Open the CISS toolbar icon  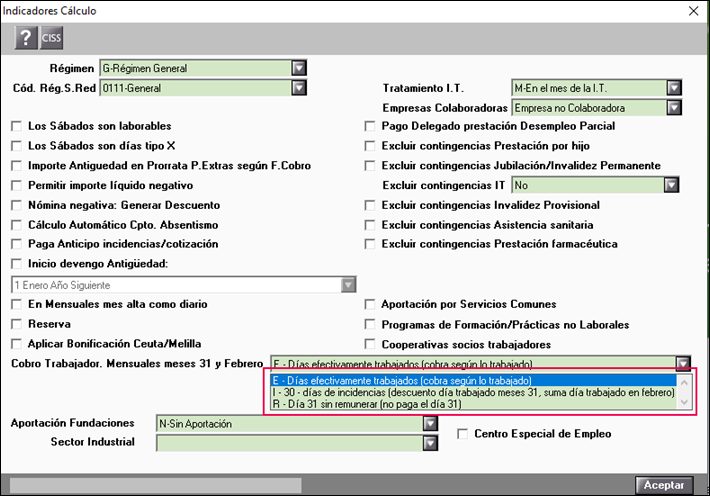point(51,38)
